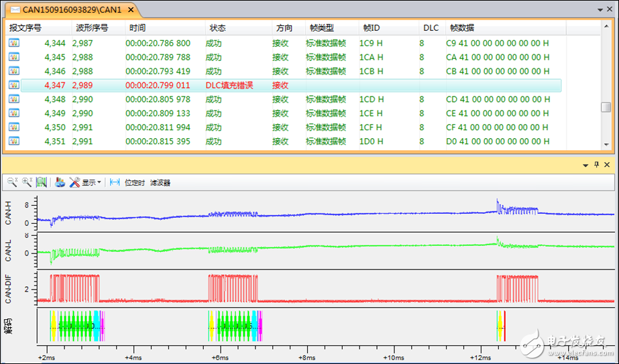
Task: Click the zoom in X-axis magnifier icon
Action: pyautogui.click(x=27, y=182)
